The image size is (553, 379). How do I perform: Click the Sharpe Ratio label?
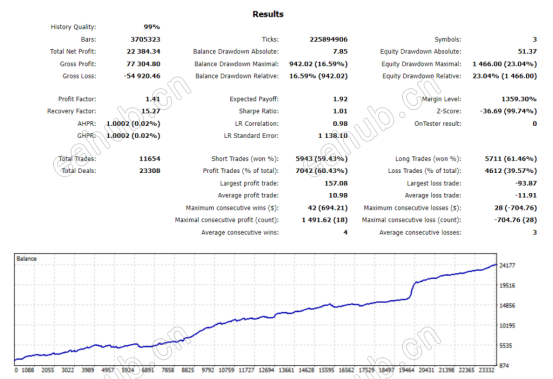259,111
